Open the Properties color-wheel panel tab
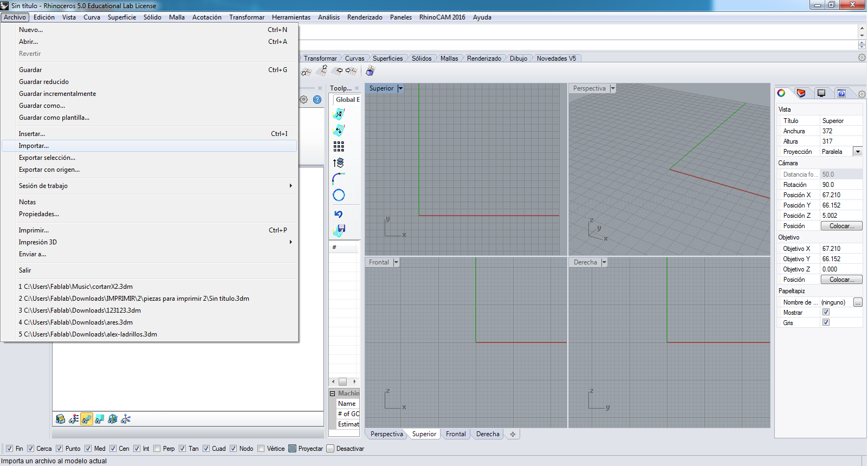The height and width of the screenshot is (466, 868). [x=781, y=93]
